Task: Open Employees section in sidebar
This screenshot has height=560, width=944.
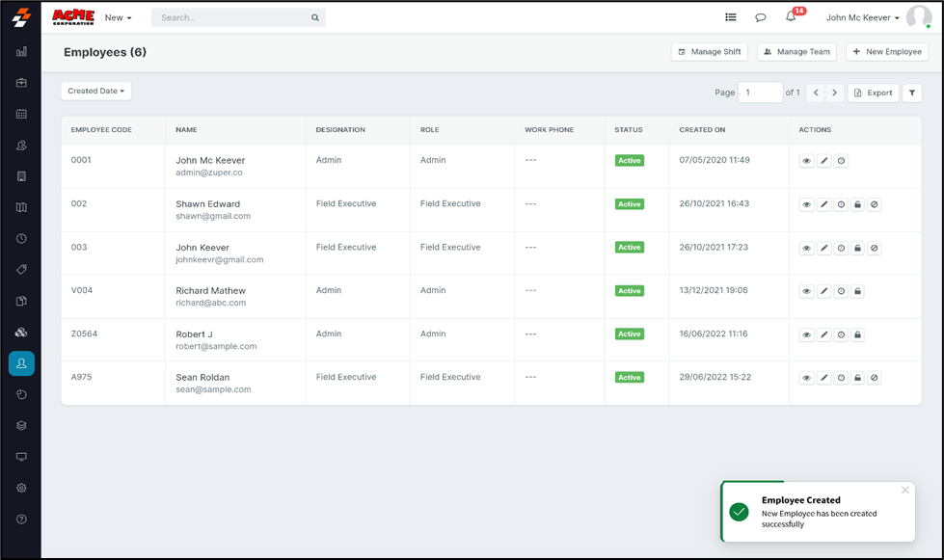Action: click(21, 363)
